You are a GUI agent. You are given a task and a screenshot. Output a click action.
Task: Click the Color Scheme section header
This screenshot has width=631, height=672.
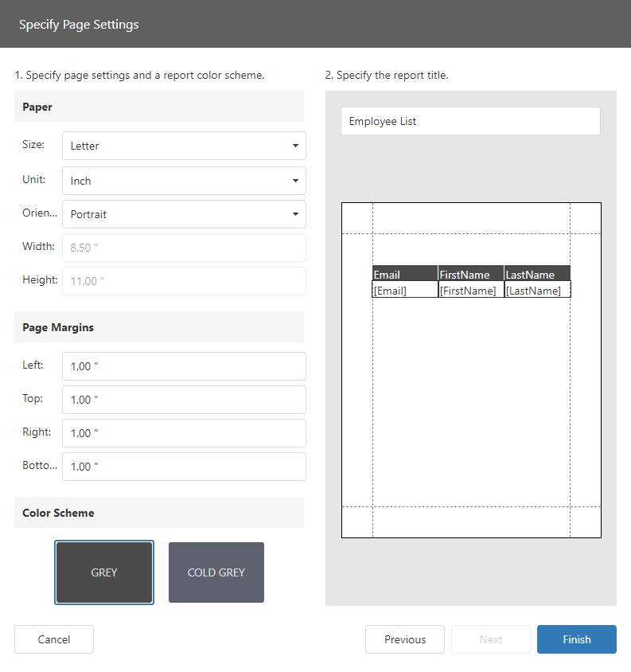click(159, 513)
